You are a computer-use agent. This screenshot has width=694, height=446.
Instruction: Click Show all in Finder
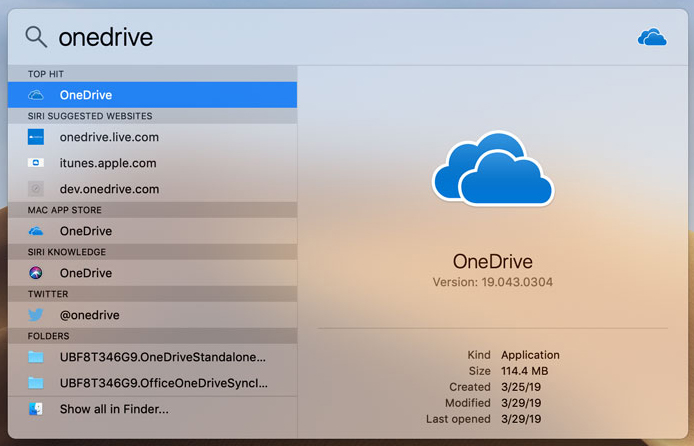(152, 409)
